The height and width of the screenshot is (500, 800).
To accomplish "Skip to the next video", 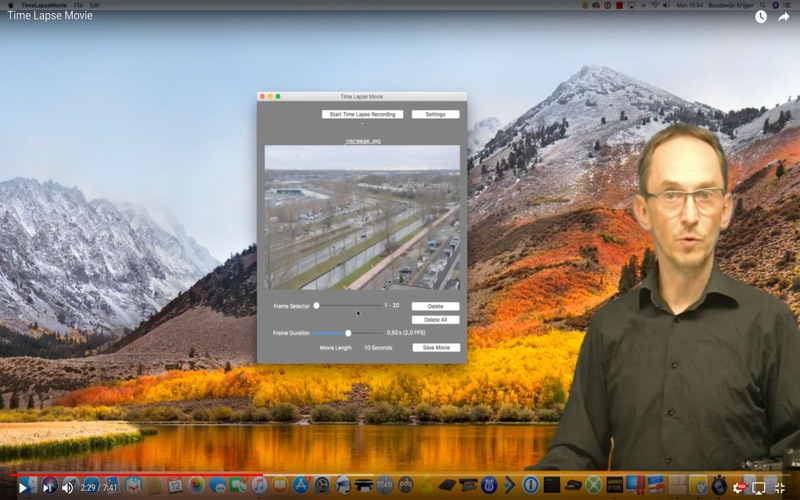I will [x=47, y=488].
